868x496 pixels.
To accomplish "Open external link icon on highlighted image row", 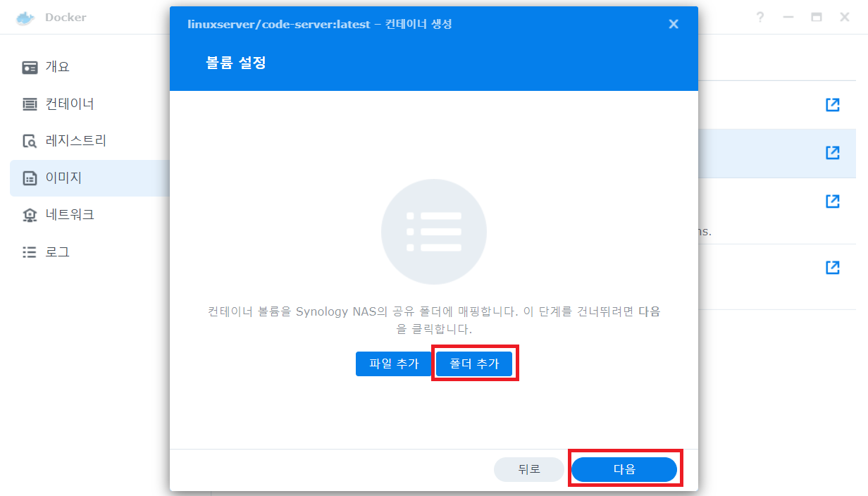I will click(x=832, y=152).
